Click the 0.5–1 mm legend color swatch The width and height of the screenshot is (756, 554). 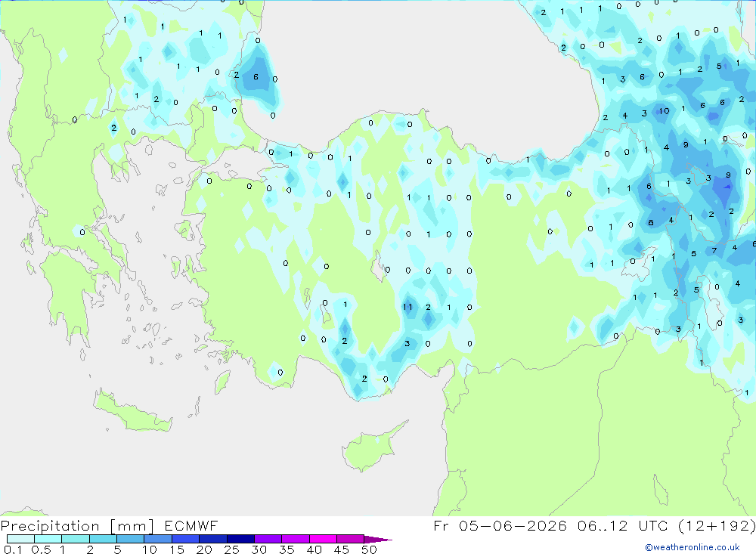tap(48, 539)
